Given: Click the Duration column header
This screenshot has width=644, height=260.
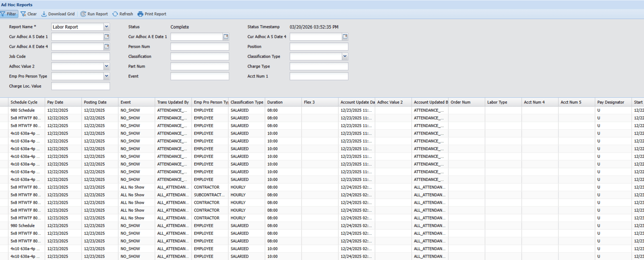Looking at the screenshot, I should [275, 102].
